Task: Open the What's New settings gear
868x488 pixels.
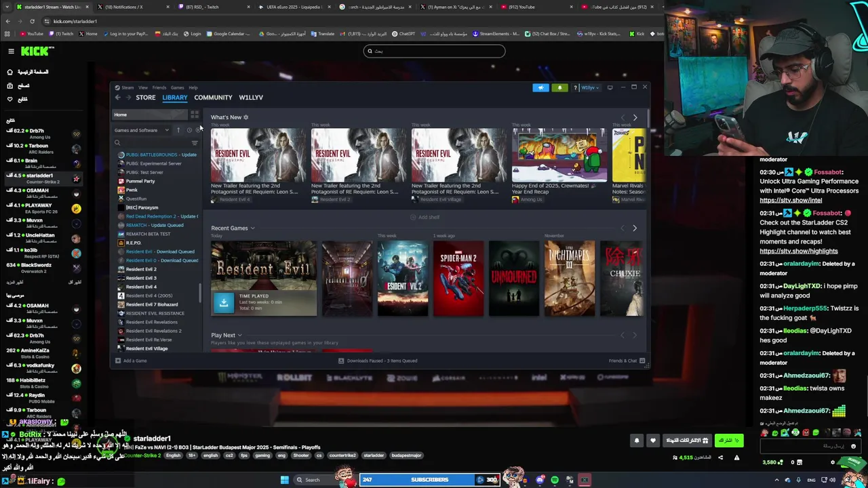Action: click(245, 117)
